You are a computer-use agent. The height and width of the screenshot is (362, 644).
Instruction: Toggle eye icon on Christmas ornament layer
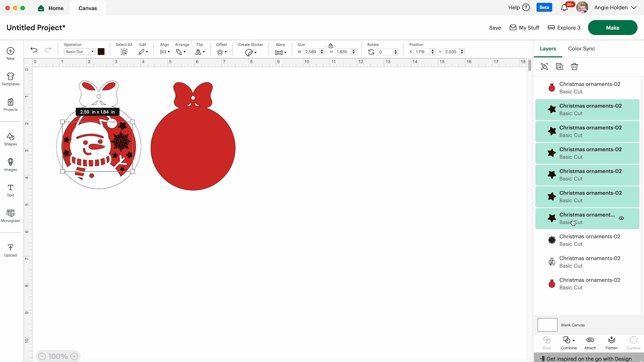pos(622,218)
